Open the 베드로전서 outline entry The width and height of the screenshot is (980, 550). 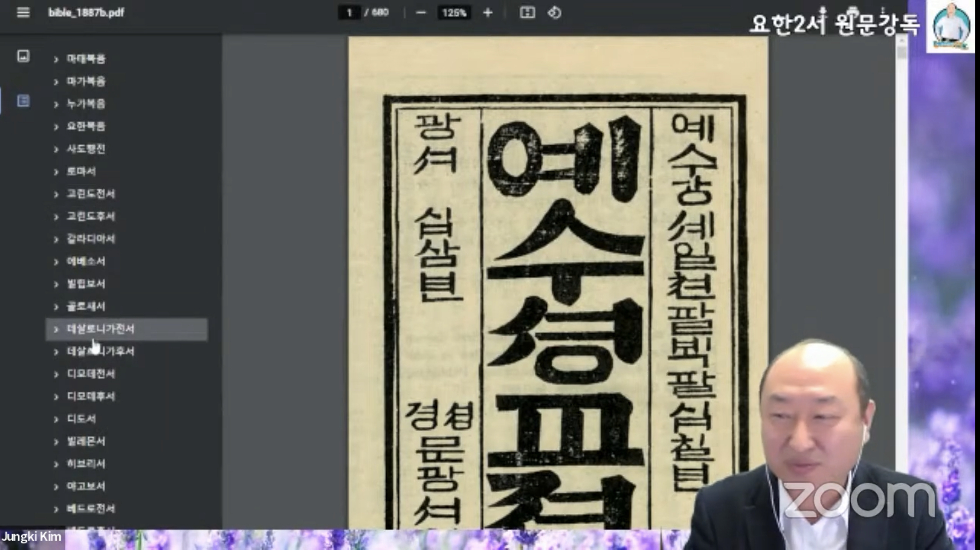tap(91, 508)
